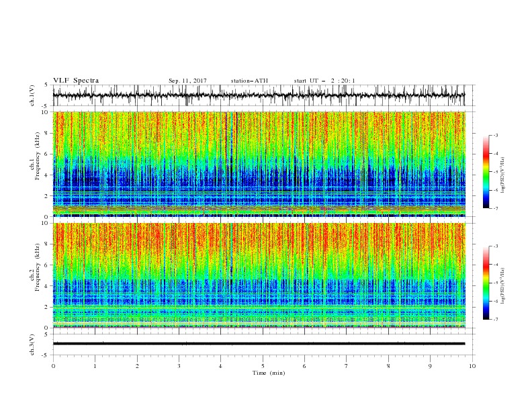Click the "-7" tick on the ch.2 colorbar
This screenshot has height=411, width=532.
click(496, 320)
